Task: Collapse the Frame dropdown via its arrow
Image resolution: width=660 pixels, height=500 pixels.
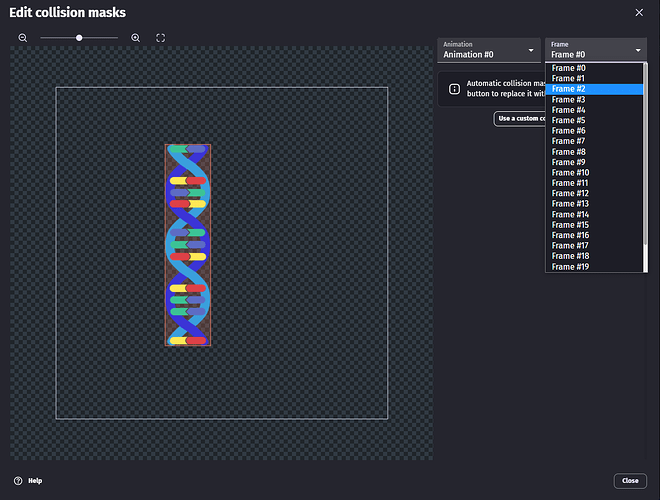Action: [x=638, y=50]
